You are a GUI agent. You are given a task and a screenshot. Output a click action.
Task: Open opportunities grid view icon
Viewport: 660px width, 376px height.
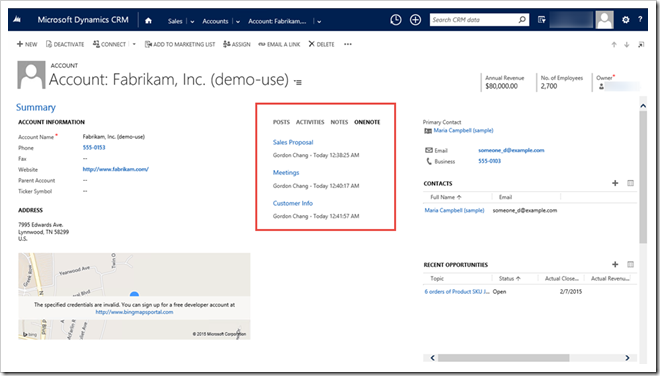[630, 264]
